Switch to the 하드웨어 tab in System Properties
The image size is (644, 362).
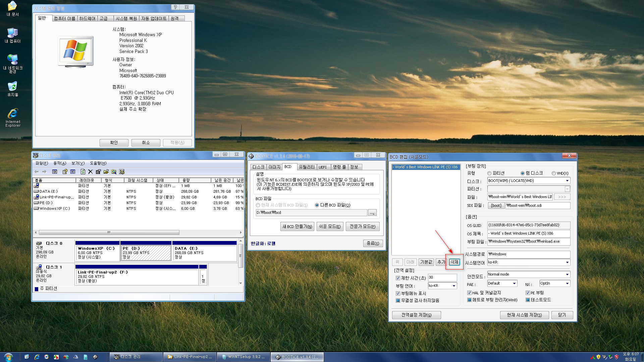click(x=88, y=18)
